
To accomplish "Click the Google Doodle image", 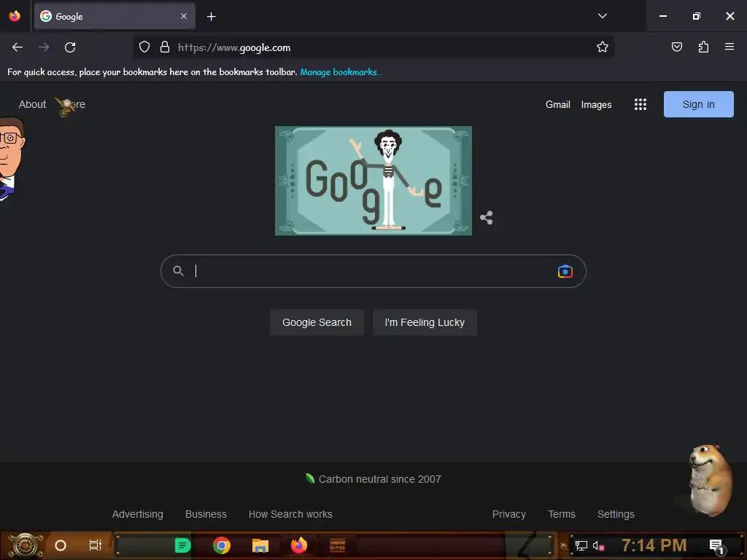I will (373, 181).
